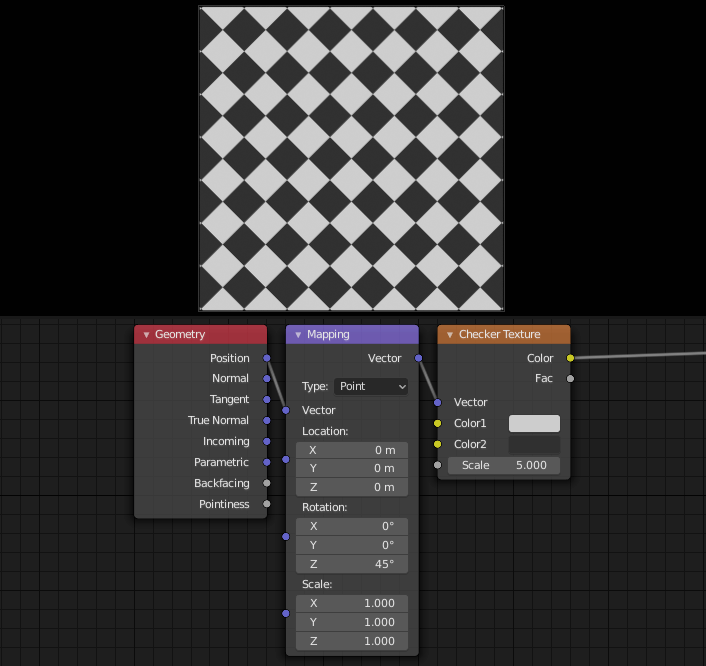706x666 pixels.
Task: Click Rotation Z 45° field
Action: [352, 564]
